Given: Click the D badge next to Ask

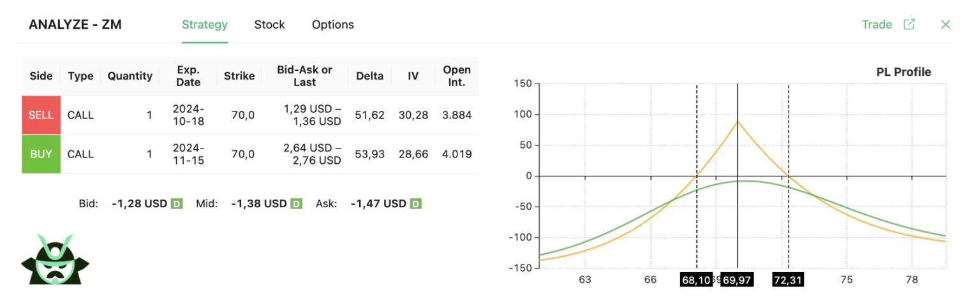Looking at the screenshot, I should click(415, 204).
